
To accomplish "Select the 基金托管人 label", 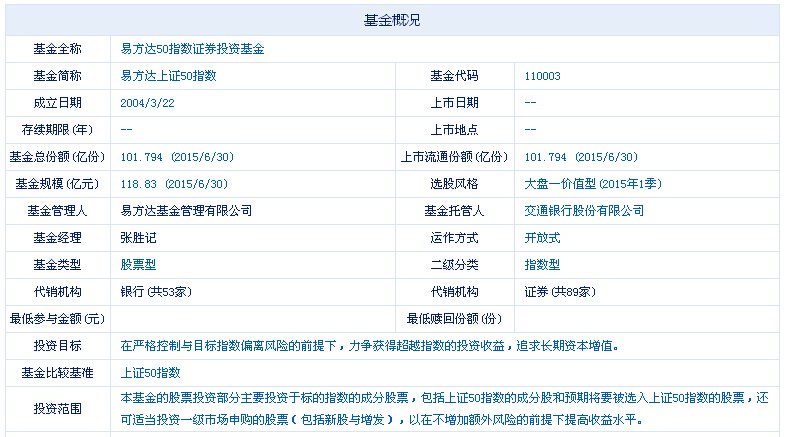I will (x=454, y=211).
